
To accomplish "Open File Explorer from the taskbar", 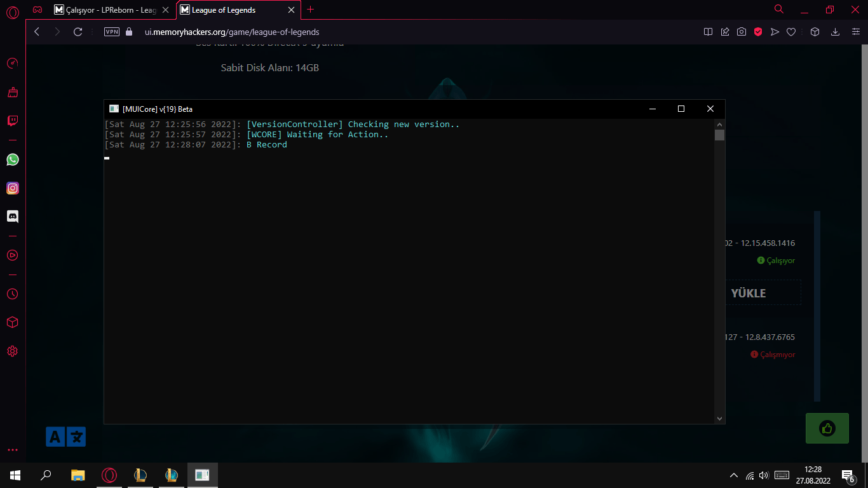I will click(78, 475).
